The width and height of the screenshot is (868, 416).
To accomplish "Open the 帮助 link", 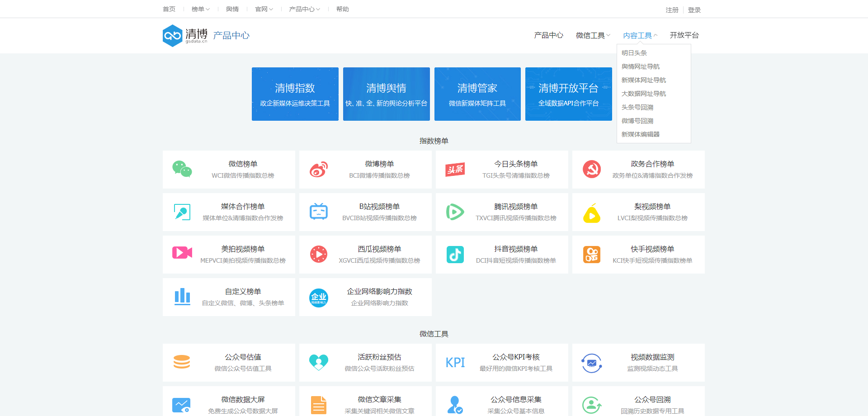I will (343, 9).
